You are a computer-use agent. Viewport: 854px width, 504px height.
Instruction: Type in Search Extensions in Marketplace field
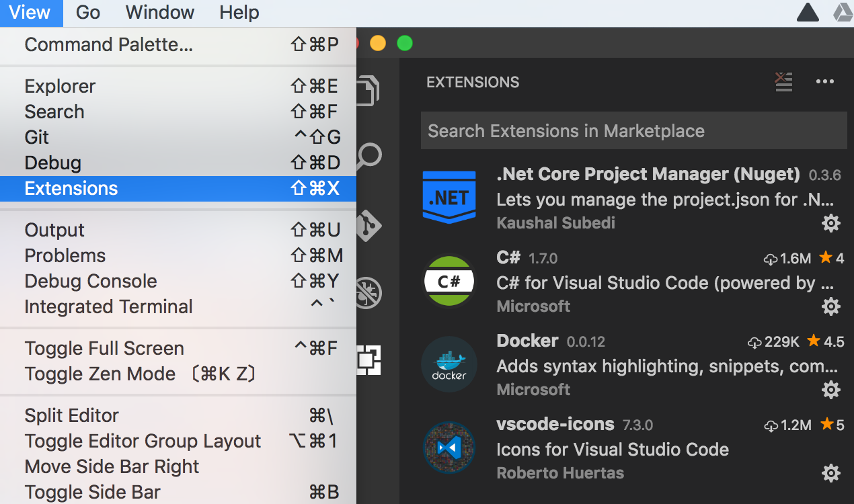coord(633,130)
